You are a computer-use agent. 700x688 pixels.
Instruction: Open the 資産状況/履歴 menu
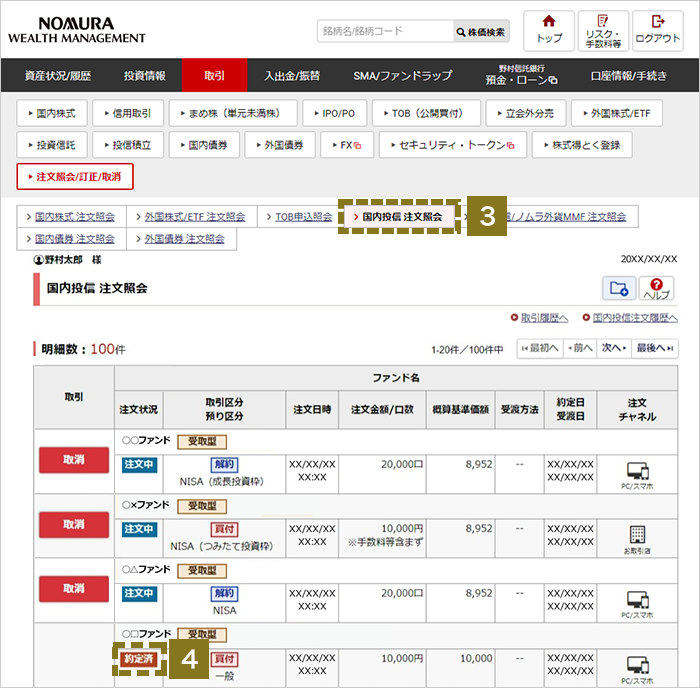(x=58, y=75)
